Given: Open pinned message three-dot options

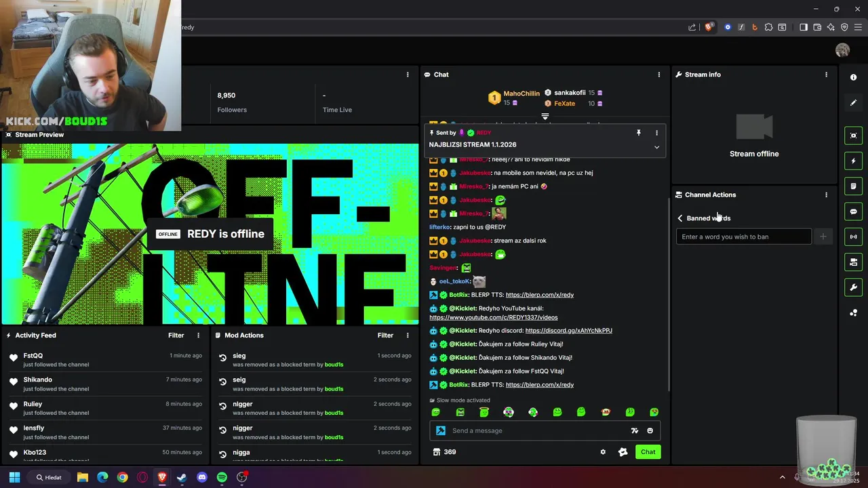Looking at the screenshot, I should coord(656,133).
